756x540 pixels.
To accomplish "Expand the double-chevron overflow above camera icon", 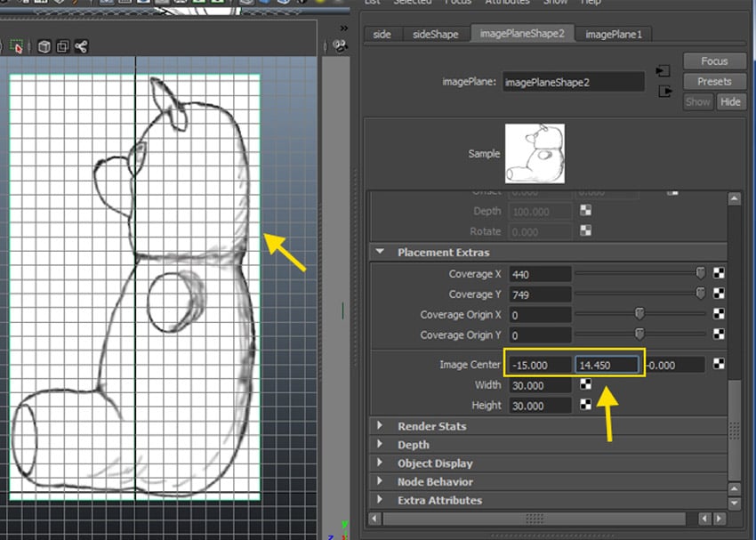I will point(343,28).
